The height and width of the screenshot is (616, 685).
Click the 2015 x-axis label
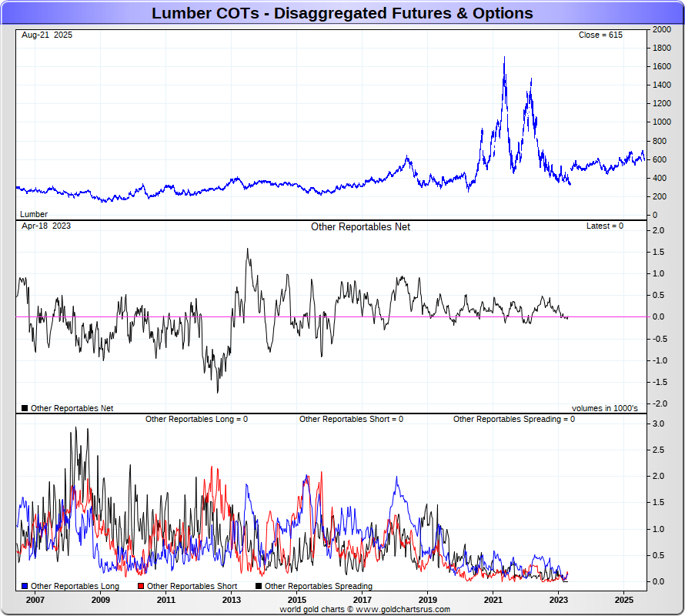296,600
